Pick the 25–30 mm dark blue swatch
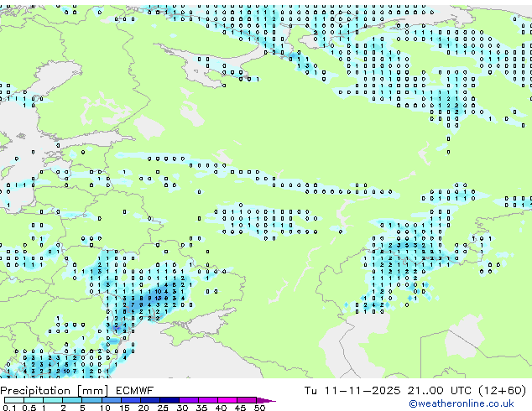Image resolution: width=532 pixels, height=411 pixels. [170, 400]
